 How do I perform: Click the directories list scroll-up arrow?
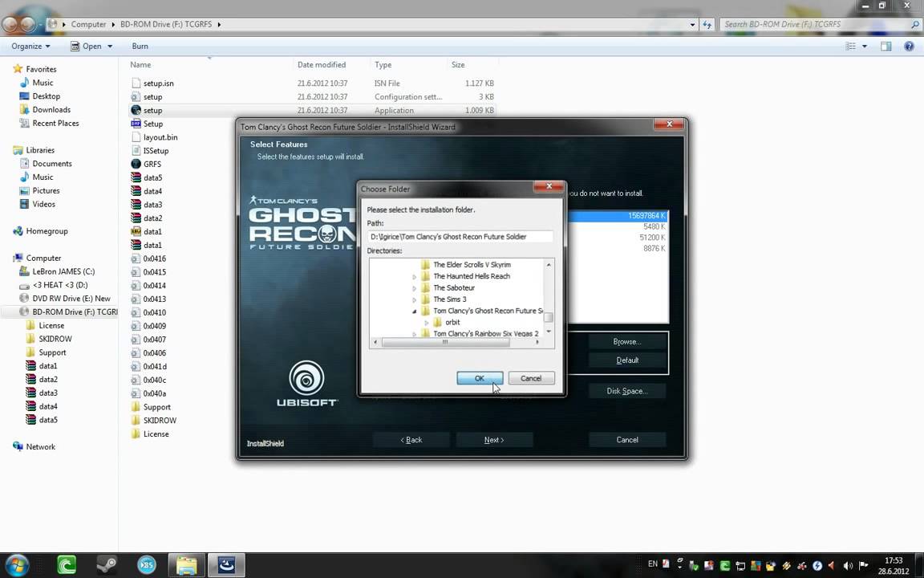pyautogui.click(x=549, y=265)
